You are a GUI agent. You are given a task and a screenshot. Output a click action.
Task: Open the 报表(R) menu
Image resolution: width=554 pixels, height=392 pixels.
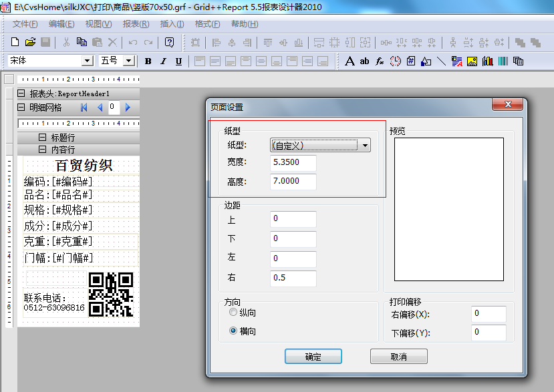[x=136, y=24]
